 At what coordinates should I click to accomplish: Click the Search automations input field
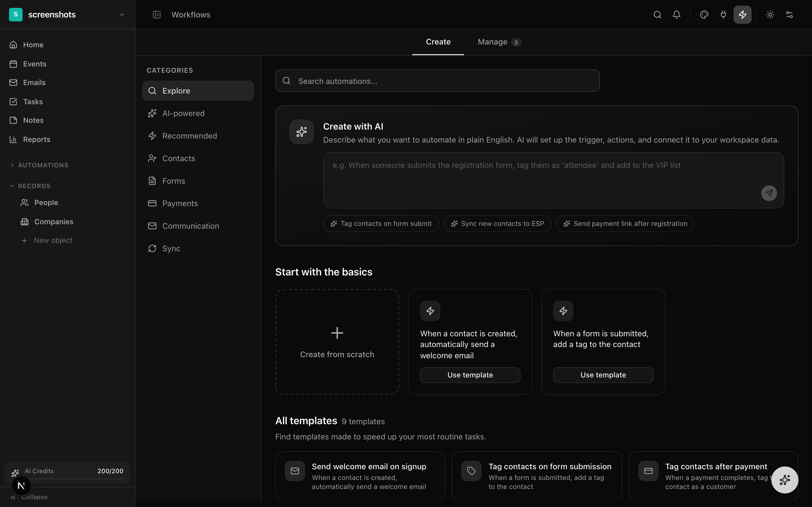coord(437,81)
